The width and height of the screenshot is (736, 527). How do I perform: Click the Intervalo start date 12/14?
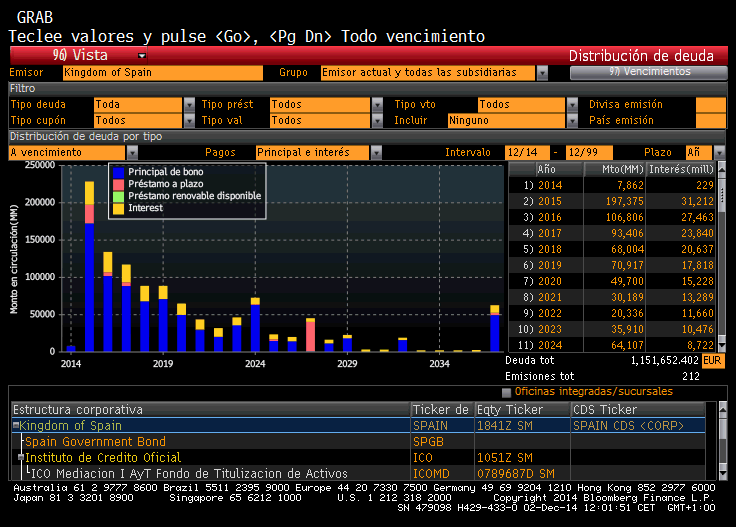[527, 153]
